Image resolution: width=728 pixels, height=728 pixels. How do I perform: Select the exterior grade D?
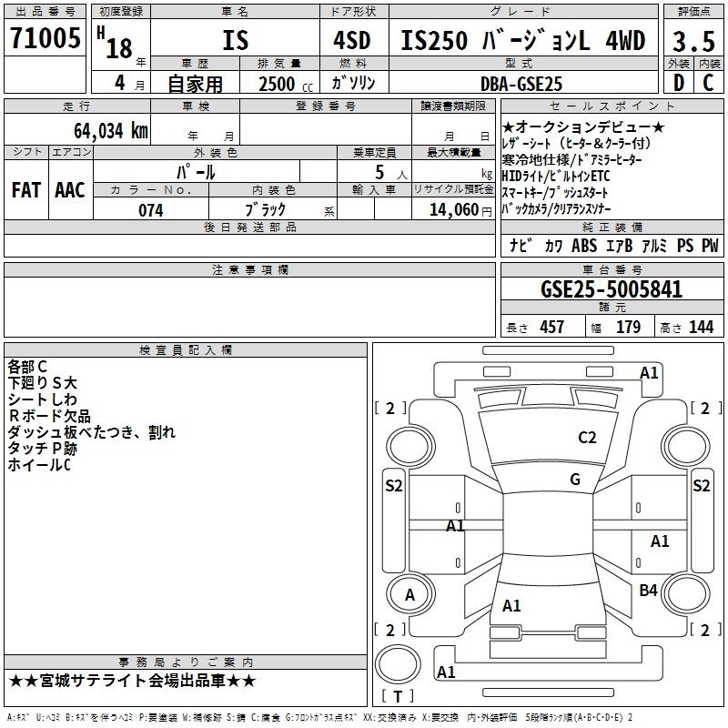tap(679, 83)
